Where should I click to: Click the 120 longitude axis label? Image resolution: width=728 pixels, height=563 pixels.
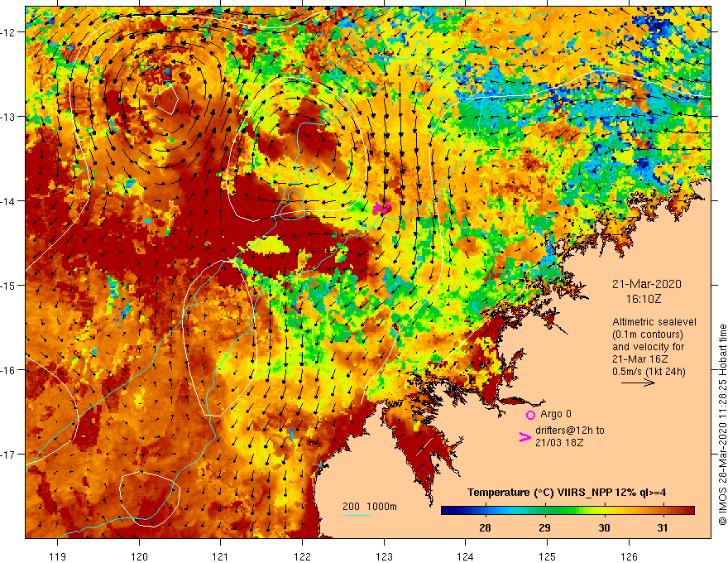(139, 556)
